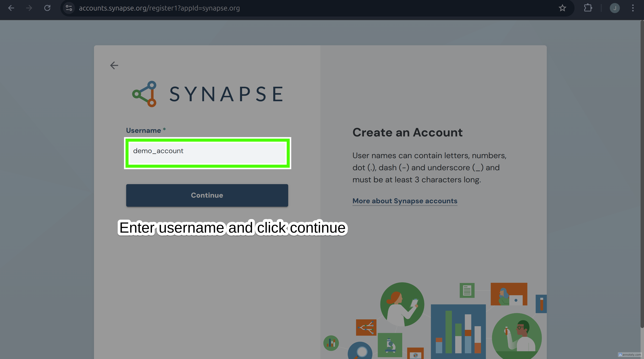Click the Synapse logo icon
This screenshot has width=644, height=359.
145,94
